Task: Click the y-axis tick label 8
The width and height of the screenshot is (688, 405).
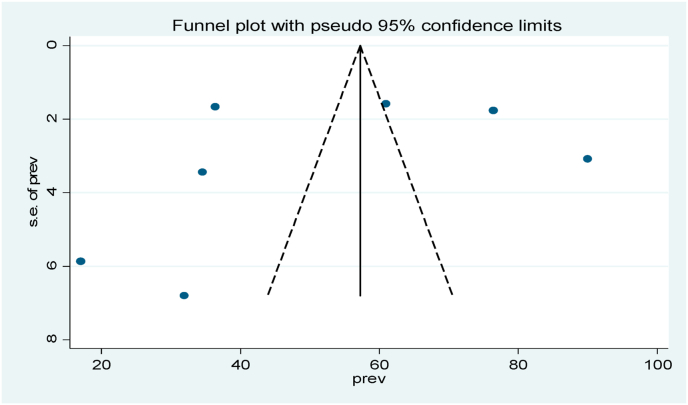Action: (x=51, y=339)
